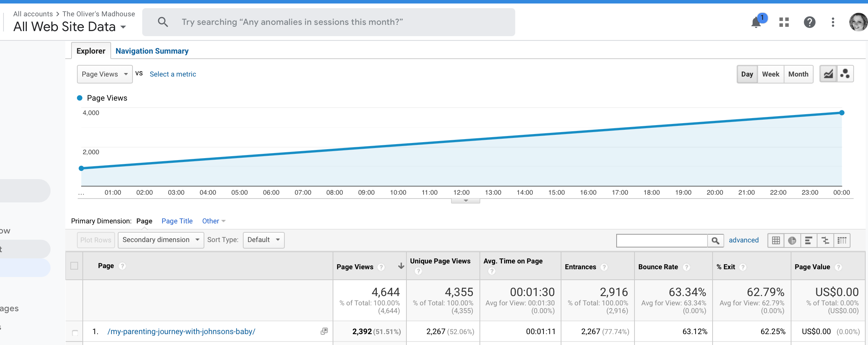Switch to Navigation Summary tab
868x345 pixels.
pyautogui.click(x=152, y=51)
